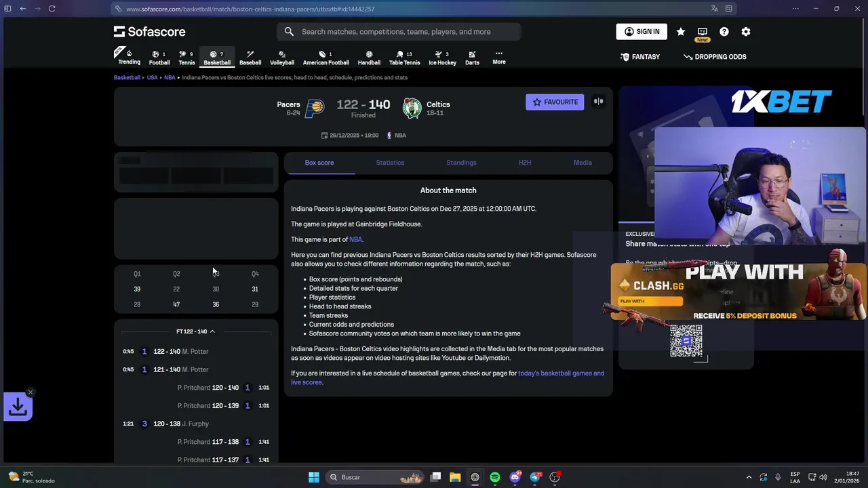The image size is (868, 488).
Task: Click the Sofascore logo
Action: [x=149, y=31]
